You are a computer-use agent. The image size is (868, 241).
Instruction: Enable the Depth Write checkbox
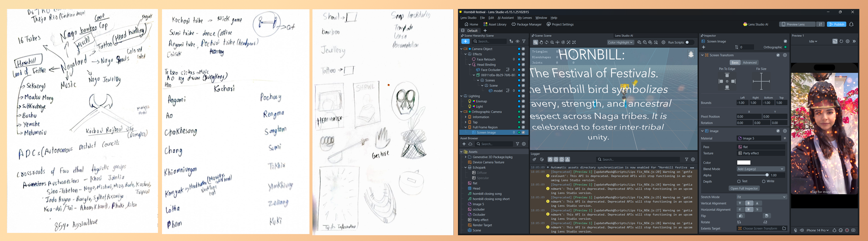pos(763,181)
